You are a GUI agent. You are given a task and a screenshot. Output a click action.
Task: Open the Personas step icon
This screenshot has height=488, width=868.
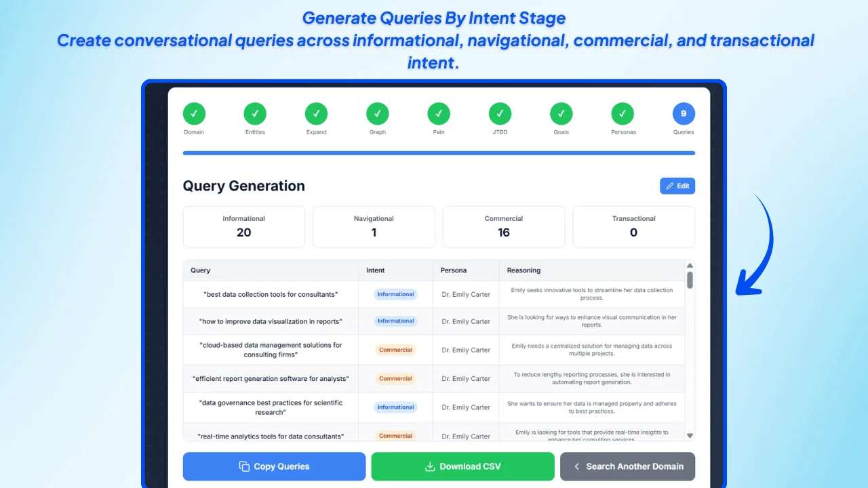(623, 113)
